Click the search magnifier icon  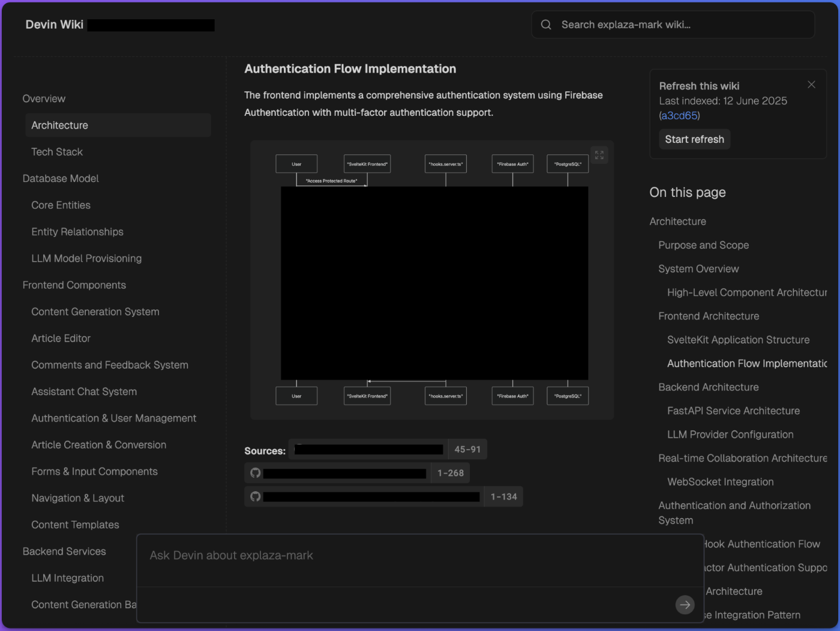tap(546, 25)
